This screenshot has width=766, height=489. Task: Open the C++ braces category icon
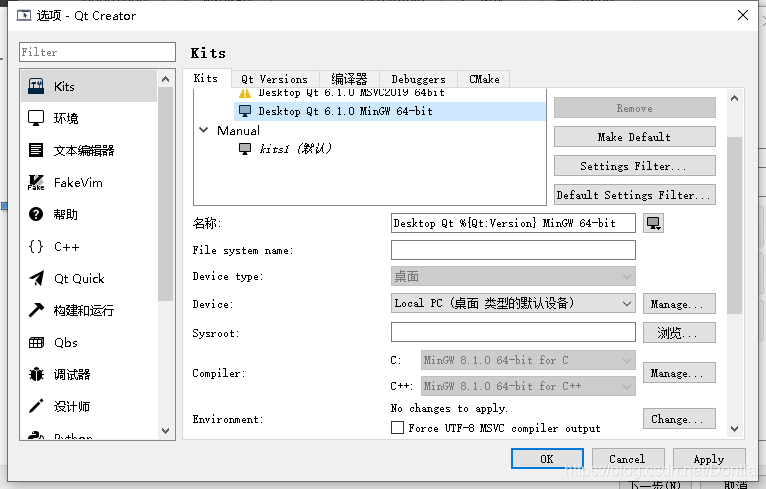pos(36,246)
